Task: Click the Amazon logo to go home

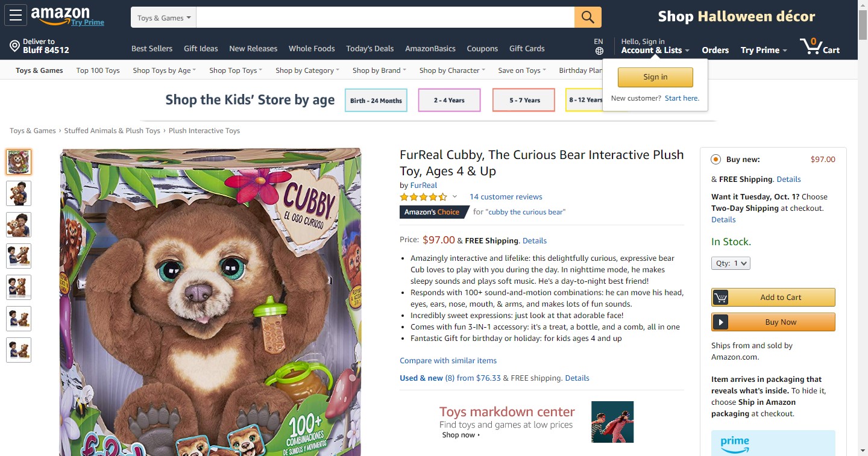Action: [61, 15]
